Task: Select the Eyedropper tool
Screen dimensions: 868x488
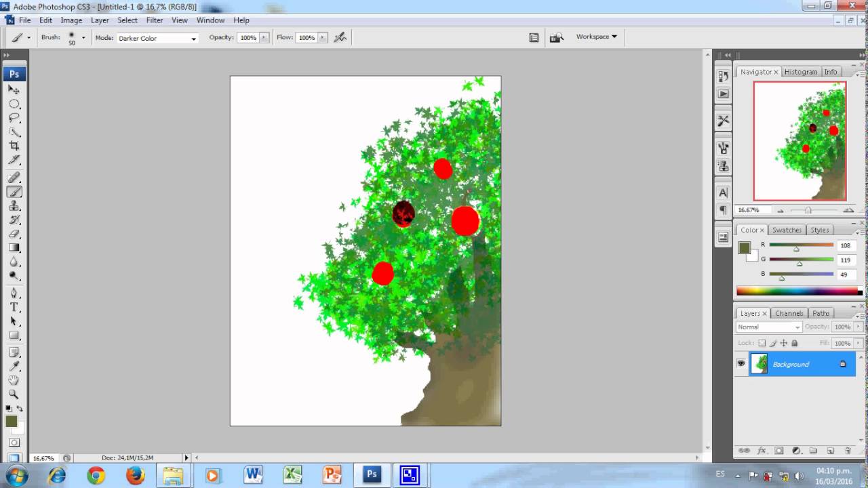Action: click(14, 366)
